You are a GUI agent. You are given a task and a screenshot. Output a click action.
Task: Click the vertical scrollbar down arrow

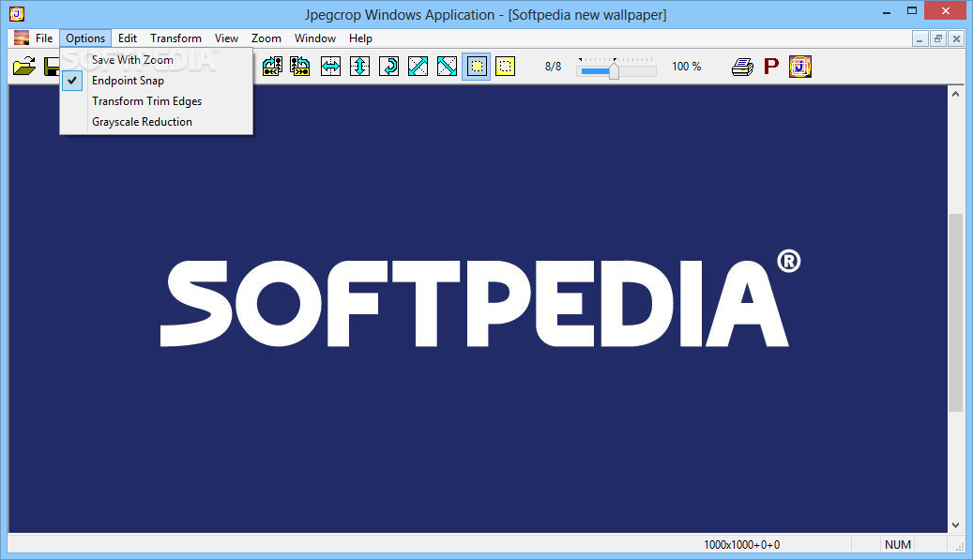pos(955,525)
